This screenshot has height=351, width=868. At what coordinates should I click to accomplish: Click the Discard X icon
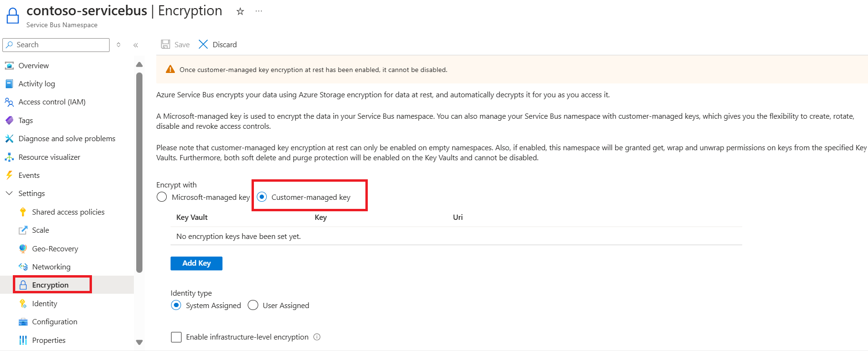click(203, 44)
